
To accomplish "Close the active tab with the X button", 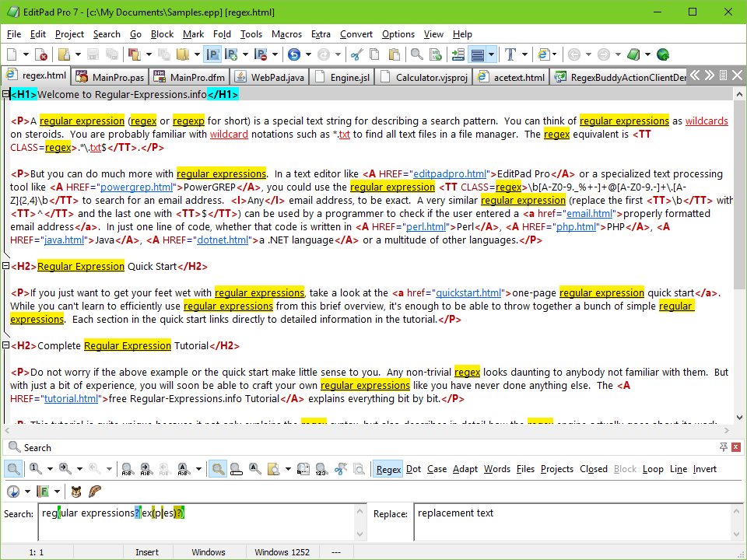I will [x=738, y=75].
